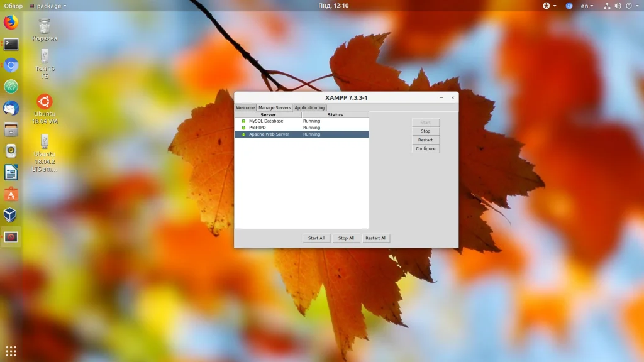Switch to the Application log tab
The height and width of the screenshot is (362, 644).
[309, 108]
